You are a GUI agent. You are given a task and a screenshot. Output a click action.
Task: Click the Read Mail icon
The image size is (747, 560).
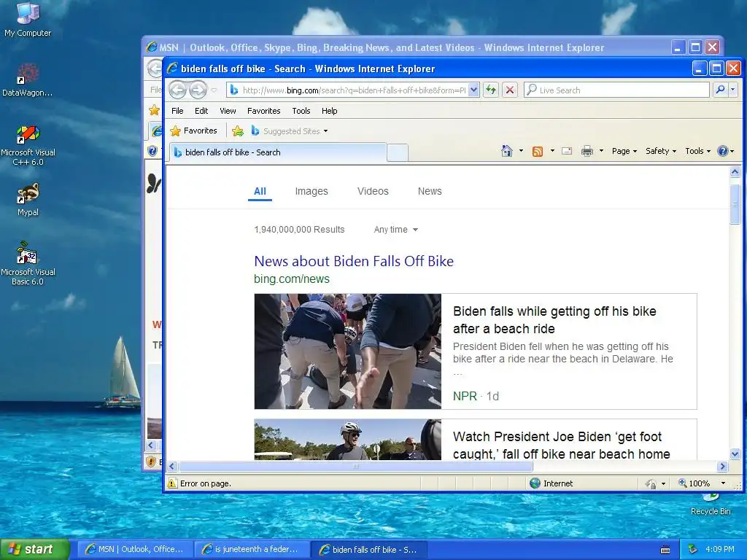[x=567, y=151]
